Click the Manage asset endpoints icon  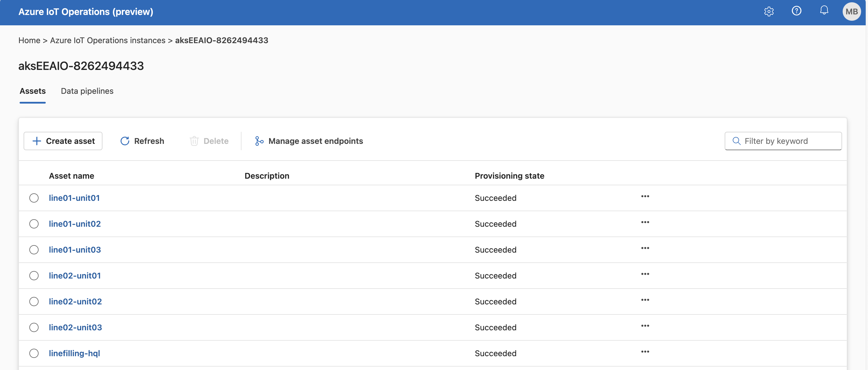[x=259, y=141]
